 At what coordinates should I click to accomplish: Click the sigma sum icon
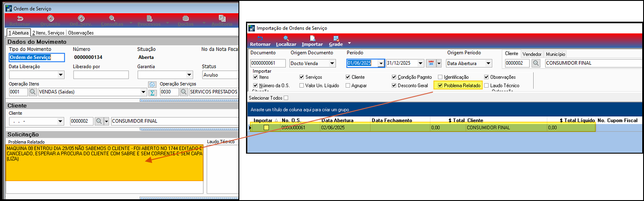pos(152,92)
